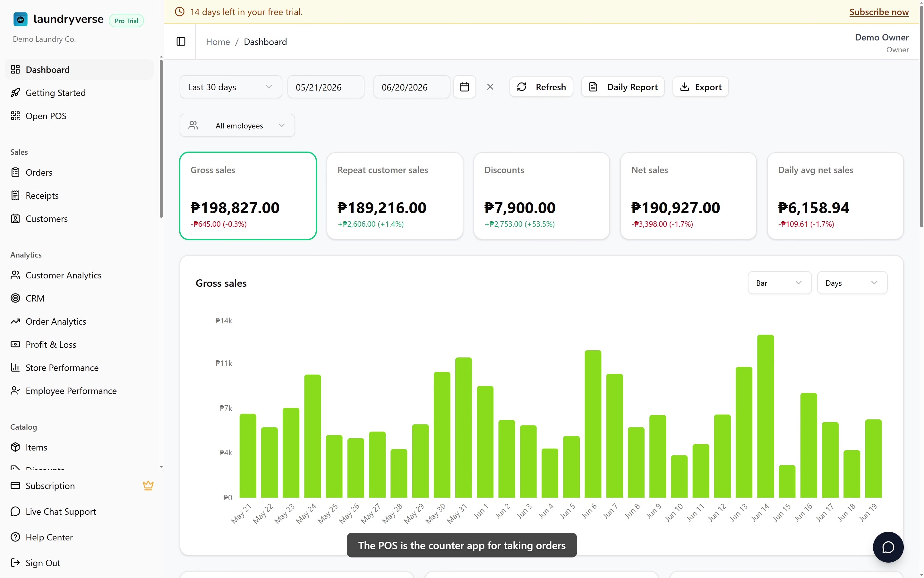Open the calendar date picker icon
This screenshot has width=924, height=578.
[464, 87]
